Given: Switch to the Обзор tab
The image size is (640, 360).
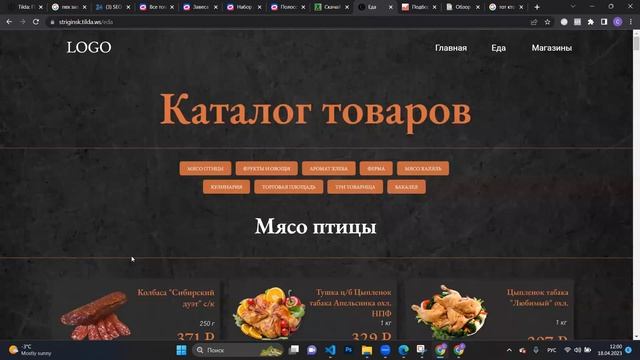Looking at the screenshot, I should point(462,7).
